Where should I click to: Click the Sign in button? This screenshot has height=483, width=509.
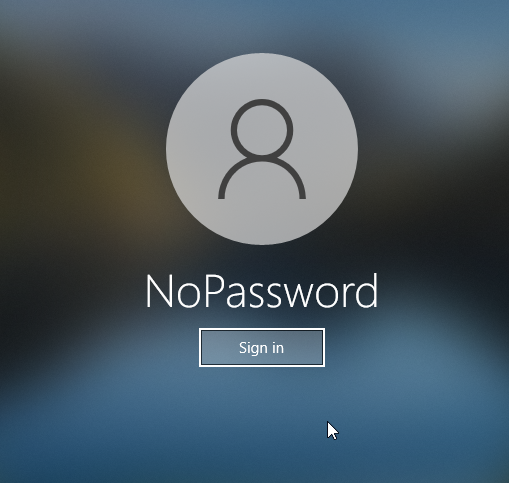pyautogui.click(x=262, y=348)
